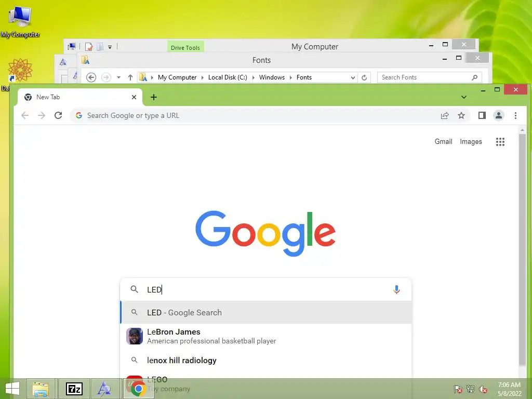The image size is (532, 399).
Task: Click the muted volume icon in the tray
Action: click(x=483, y=389)
